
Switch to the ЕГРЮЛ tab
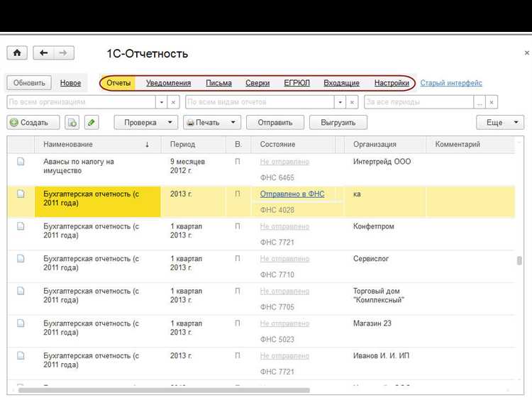coord(297,83)
